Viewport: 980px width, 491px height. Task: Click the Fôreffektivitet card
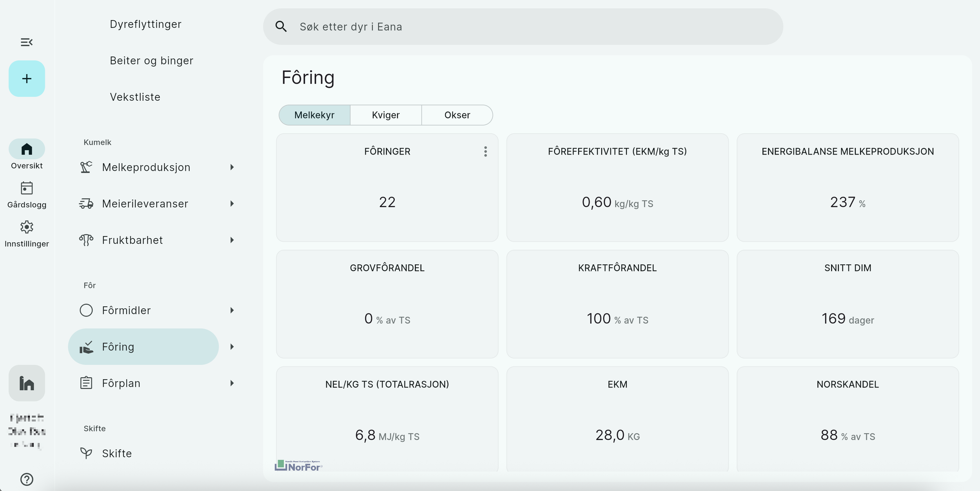(617, 187)
